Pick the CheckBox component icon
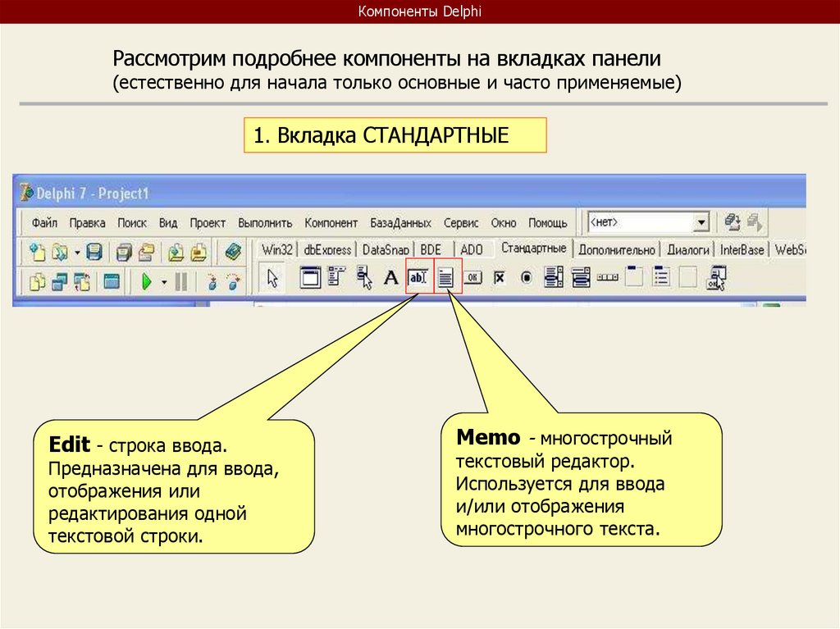This screenshot has width=840, height=629. (500, 277)
